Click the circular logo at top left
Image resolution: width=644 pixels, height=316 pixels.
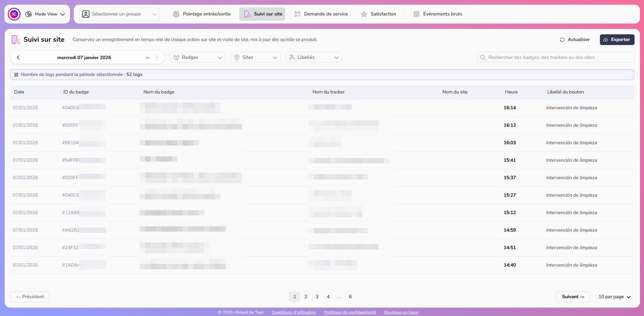click(14, 14)
